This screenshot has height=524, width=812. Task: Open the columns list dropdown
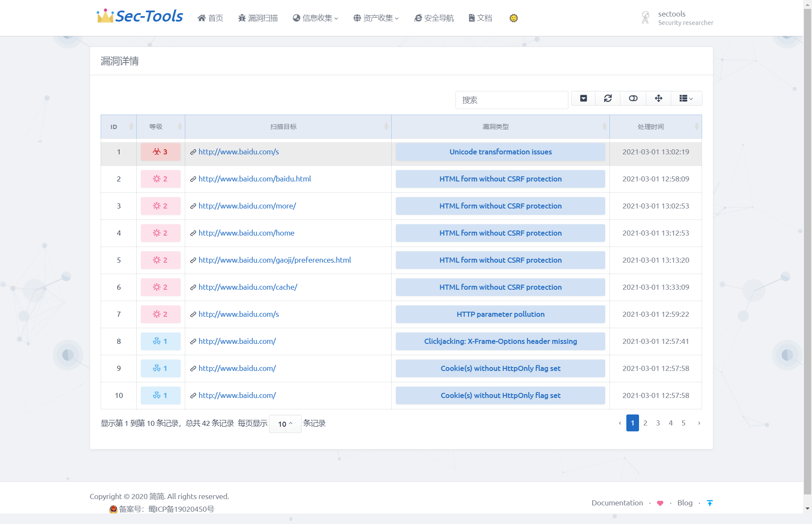coord(686,99)
